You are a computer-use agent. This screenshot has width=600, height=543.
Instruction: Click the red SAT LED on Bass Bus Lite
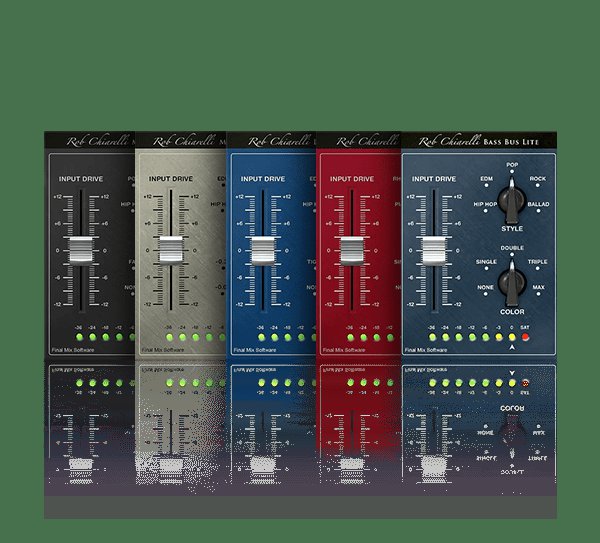[x=525, y=337]
